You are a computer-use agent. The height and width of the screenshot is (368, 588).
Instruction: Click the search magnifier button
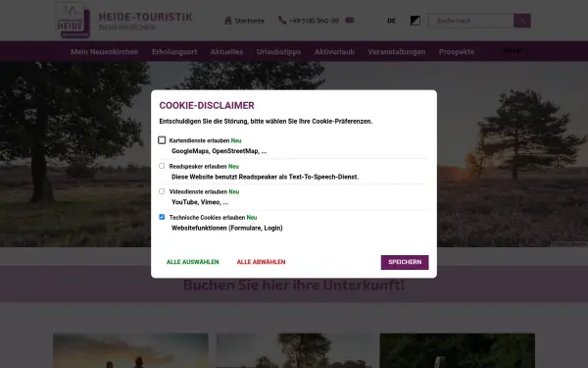(x=522, y=21)
